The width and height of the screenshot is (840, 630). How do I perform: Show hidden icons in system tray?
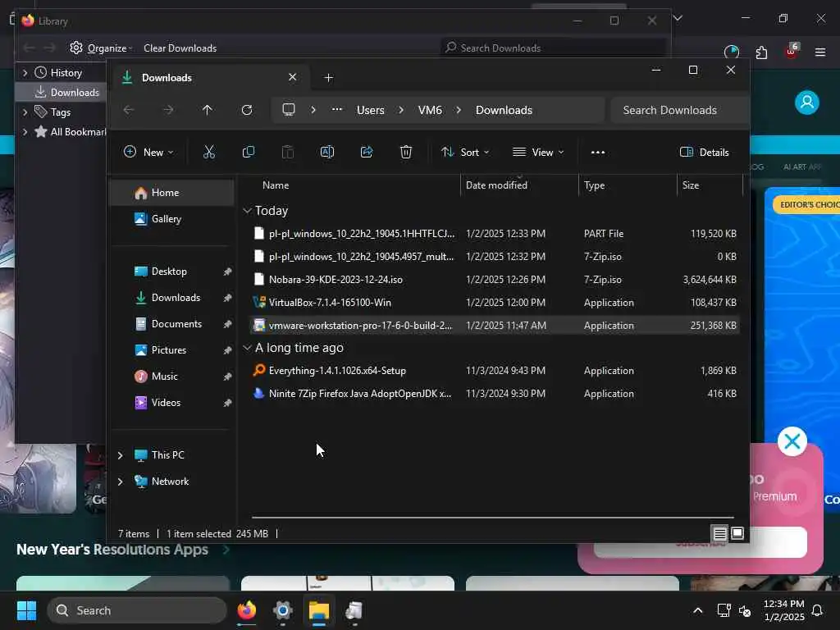coord(697,610)
